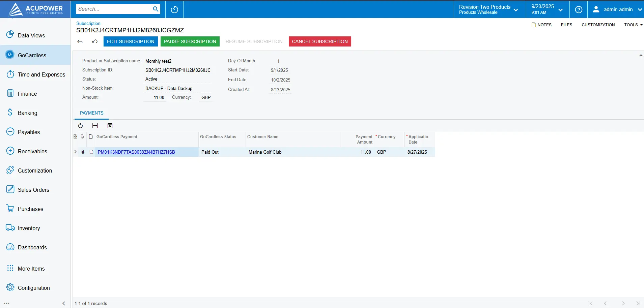Open the Customization menu item at top right
Viewport: 644px width, 308px height.
598,25
